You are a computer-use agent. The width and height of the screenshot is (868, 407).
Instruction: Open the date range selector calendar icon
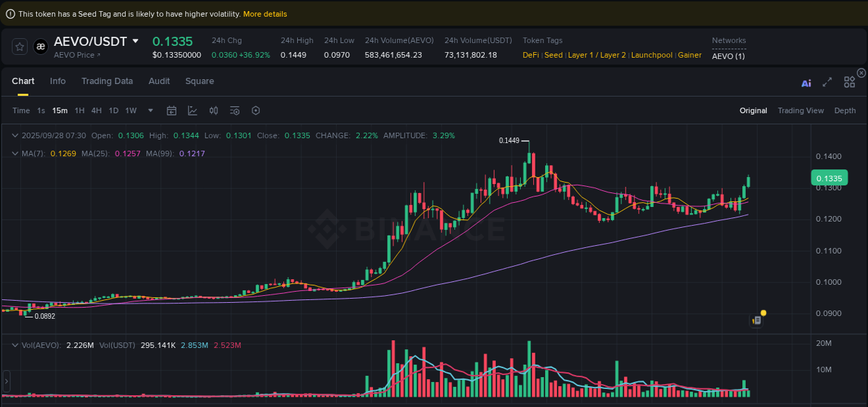point(172,110)
